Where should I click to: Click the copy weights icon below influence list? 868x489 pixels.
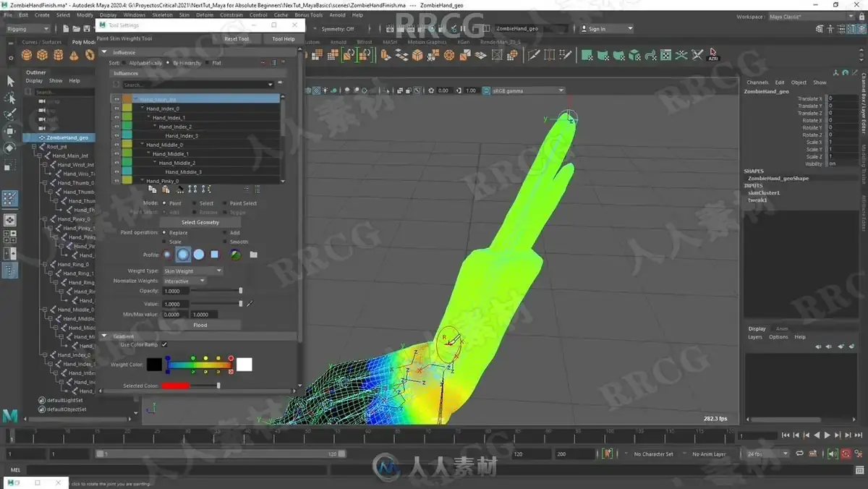[x=153, y=189]
